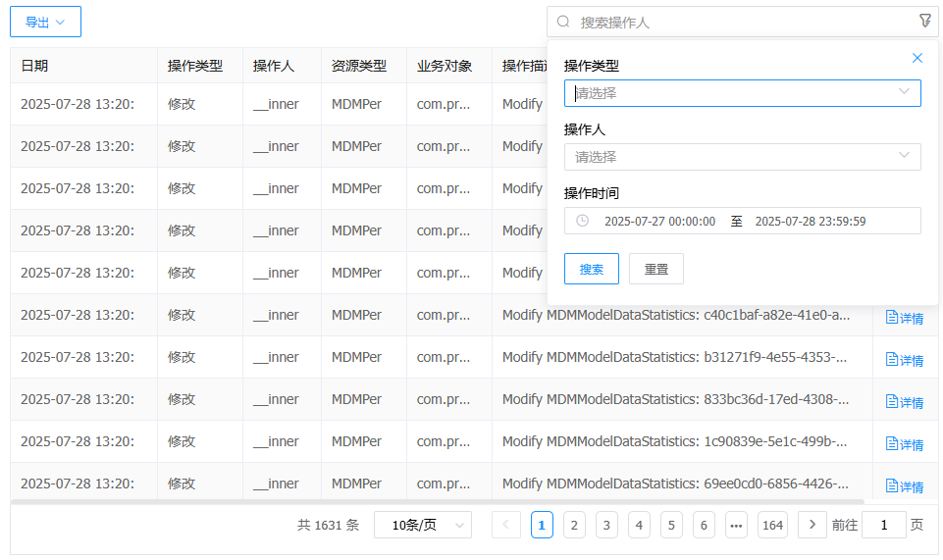Click the magnifier icon in search box

coord(563,22)
